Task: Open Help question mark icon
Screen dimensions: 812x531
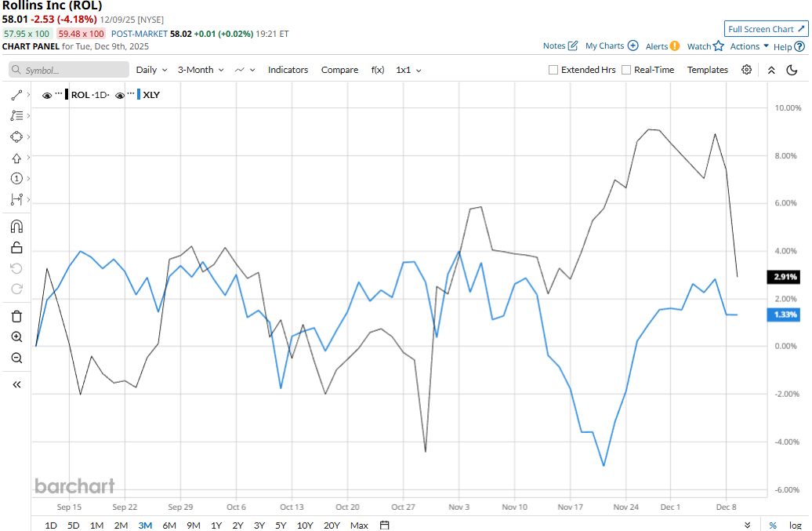Action: coord(799,46)
